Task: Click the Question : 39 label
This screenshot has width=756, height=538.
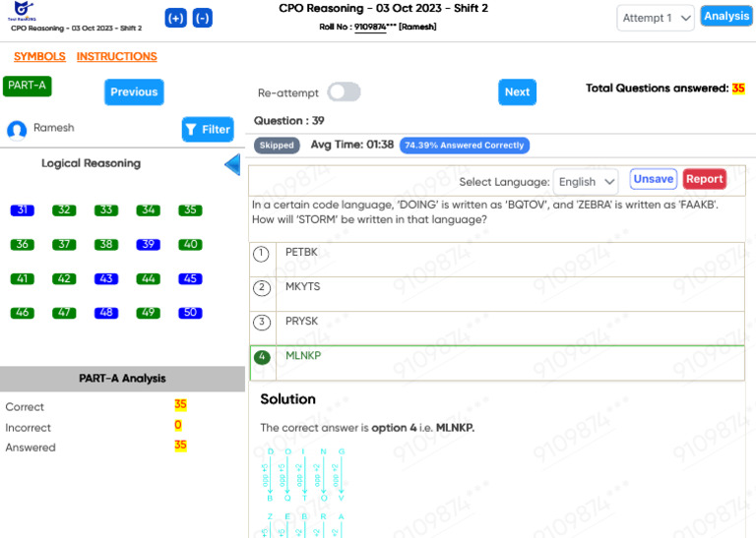Action: coord(288,120)
